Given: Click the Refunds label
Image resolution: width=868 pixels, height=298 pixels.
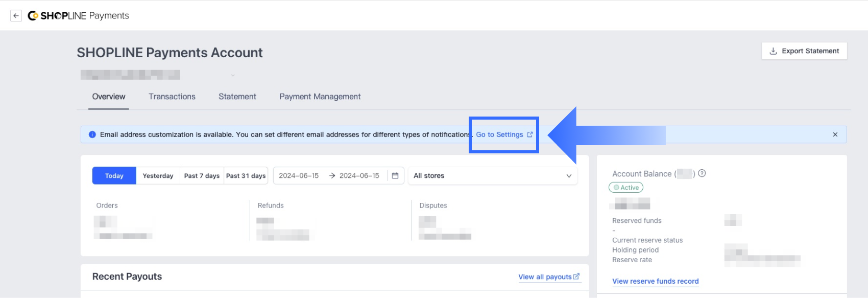Looking at the screenshot, I should click(271, 205).
